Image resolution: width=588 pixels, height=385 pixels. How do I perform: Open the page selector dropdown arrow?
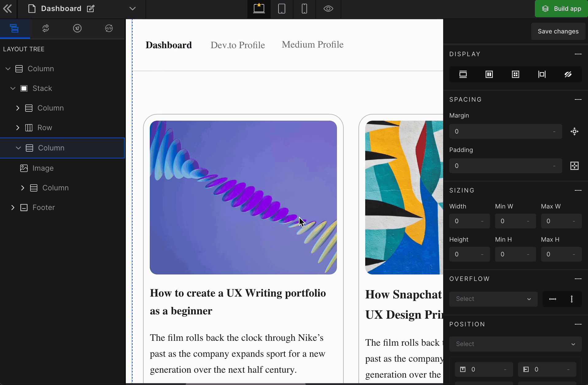point(133,9)
